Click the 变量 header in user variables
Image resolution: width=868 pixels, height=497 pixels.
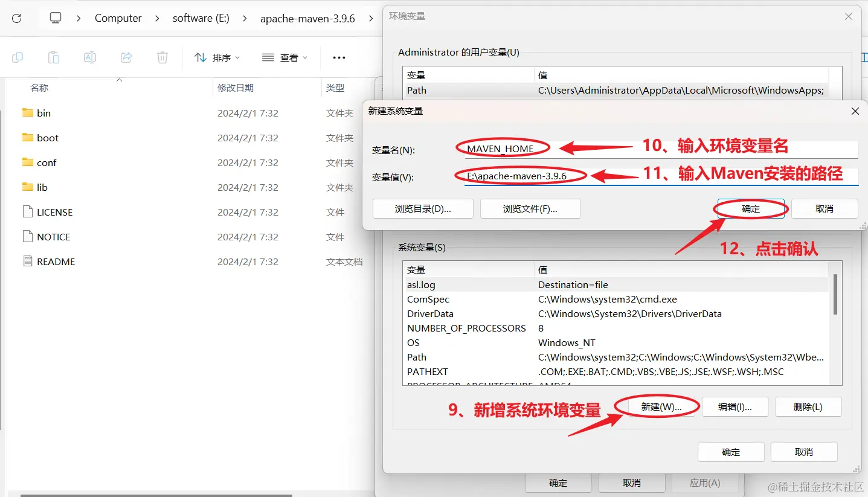pyautogui.click(x=469, y=75)
